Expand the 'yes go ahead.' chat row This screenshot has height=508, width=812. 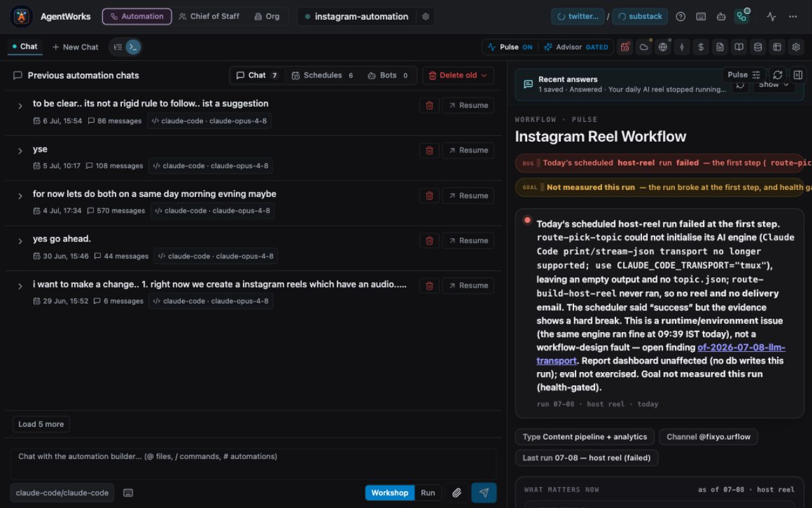pos(20,241)
